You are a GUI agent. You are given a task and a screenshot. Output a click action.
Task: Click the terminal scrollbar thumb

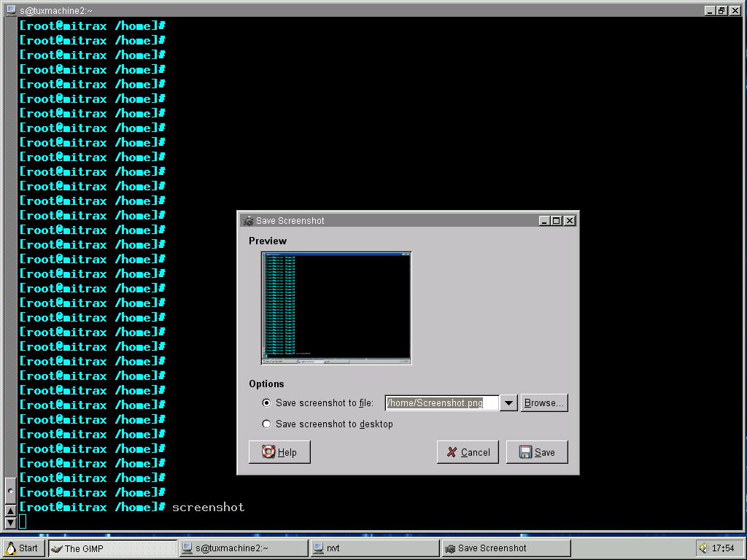[10, 491]
